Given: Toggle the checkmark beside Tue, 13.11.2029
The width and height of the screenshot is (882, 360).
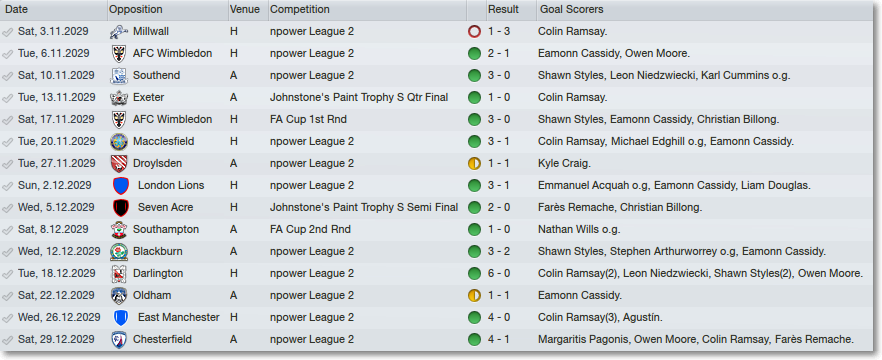Looking at the screenshot, I should point(8,98).
